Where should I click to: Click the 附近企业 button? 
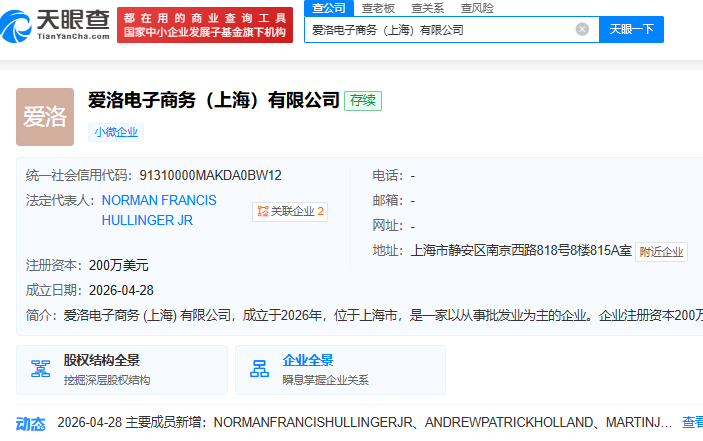661,252
